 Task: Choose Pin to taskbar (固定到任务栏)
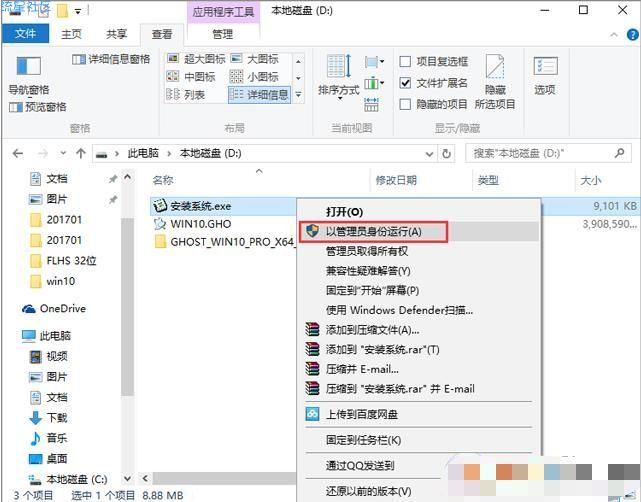pyautogui.click(x=363, y=440)
